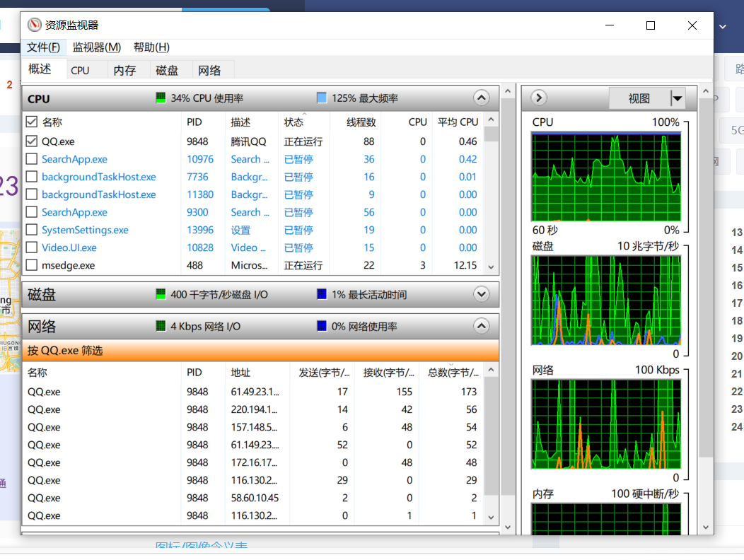744x560 pixels.
Task: Check the SystemSettings.exe checkbox
Action: (32, 230)
